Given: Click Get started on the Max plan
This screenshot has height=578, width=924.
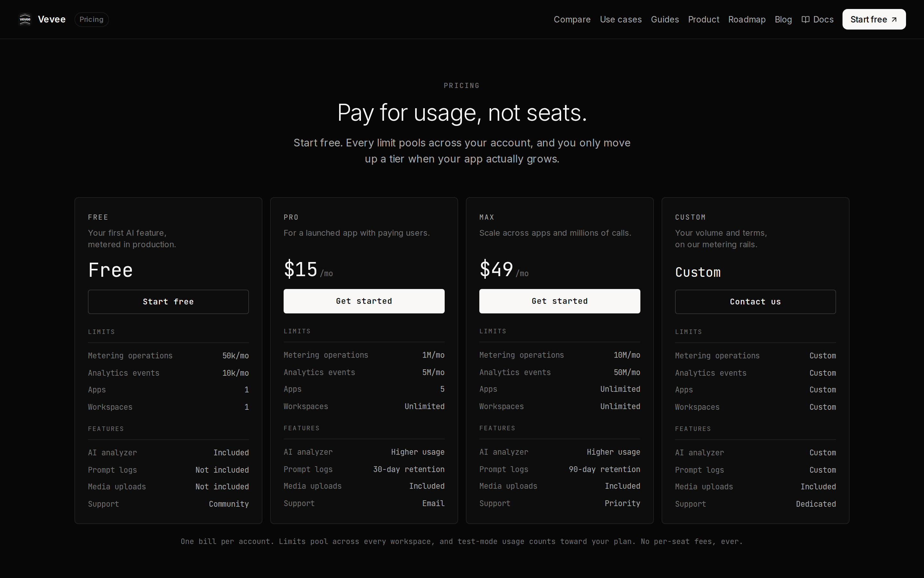Looking at the screenshot, I should [x=560, y=301].
